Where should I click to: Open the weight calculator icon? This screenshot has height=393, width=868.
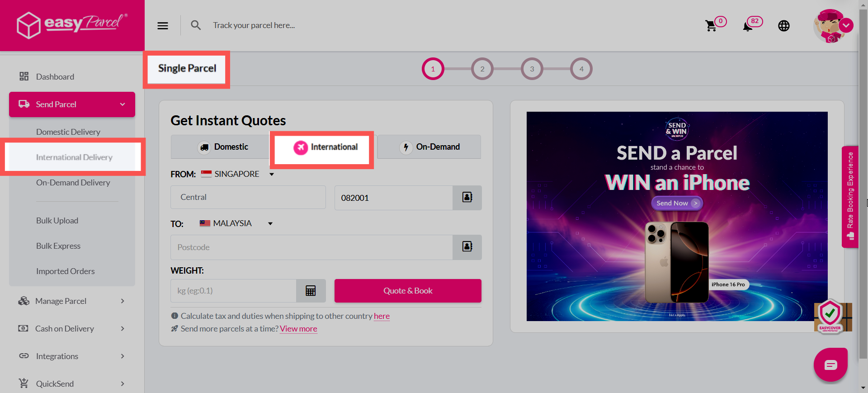click(x=311, y=291)
